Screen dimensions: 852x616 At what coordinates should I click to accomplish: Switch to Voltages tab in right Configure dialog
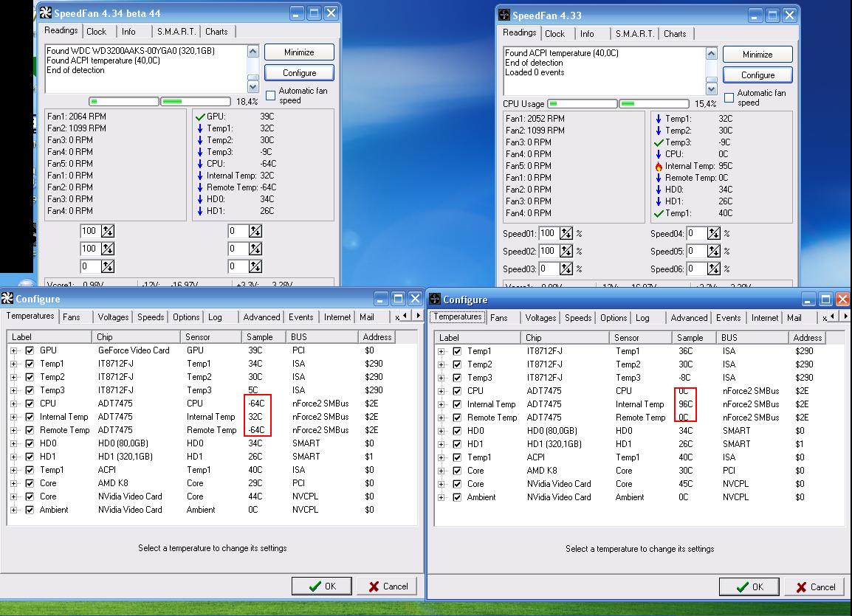(x=540, y=318)
